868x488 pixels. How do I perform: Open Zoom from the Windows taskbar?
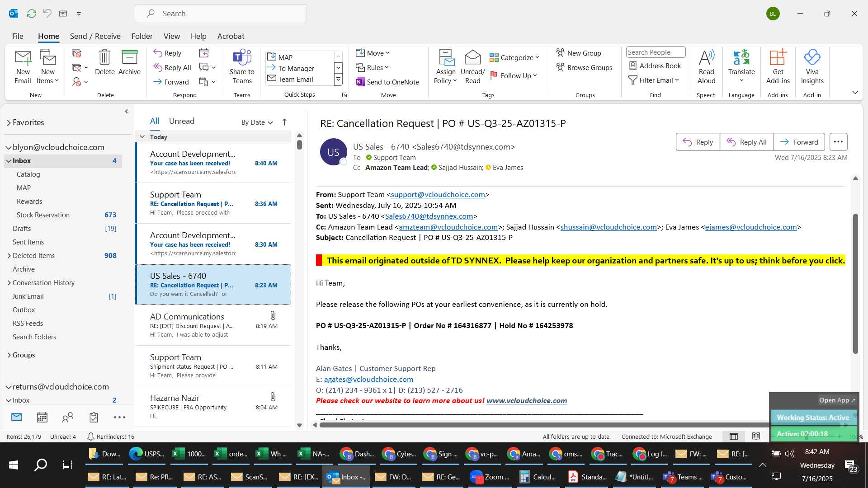point(490,477)
